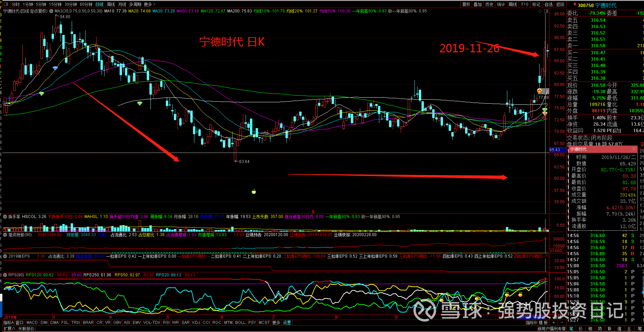The height and width of the screenshot is (332, 644).
Task: Switch to 周线 weekly period
Action: tap(111, 4)
